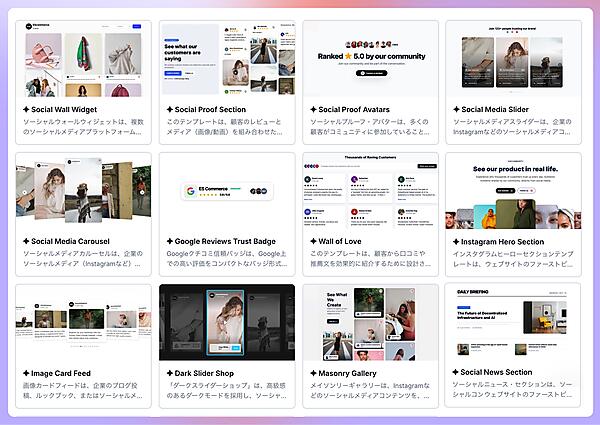Click the sparkle icon beside Instagram Hero Section
This screenshot has width=600, height=425.
[456, 242]
